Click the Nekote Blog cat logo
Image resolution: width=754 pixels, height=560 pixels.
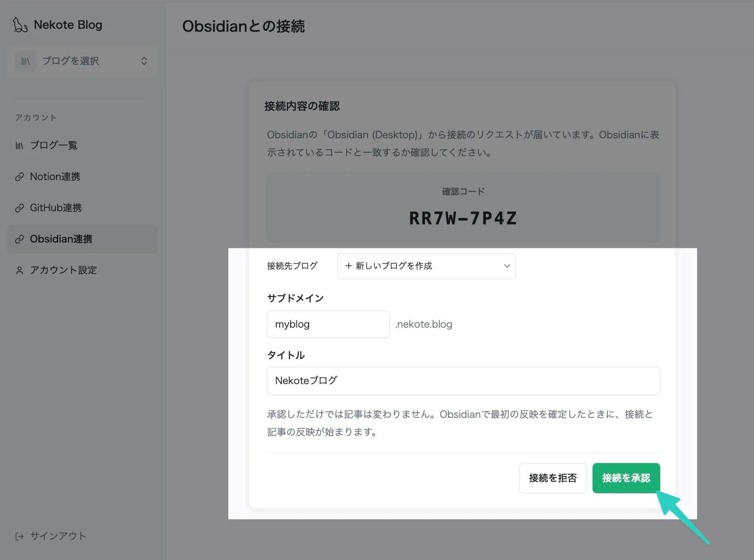(20, 25)
